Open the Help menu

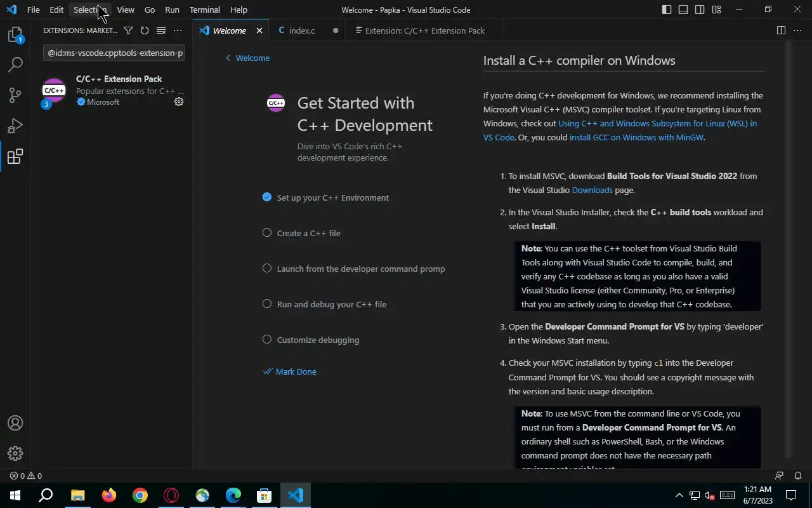coord(239,10)
